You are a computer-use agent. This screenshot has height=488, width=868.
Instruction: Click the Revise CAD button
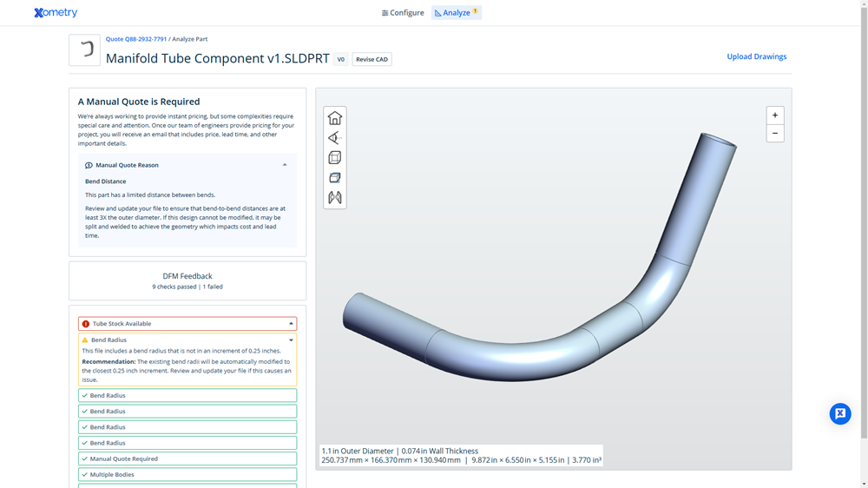372,59
